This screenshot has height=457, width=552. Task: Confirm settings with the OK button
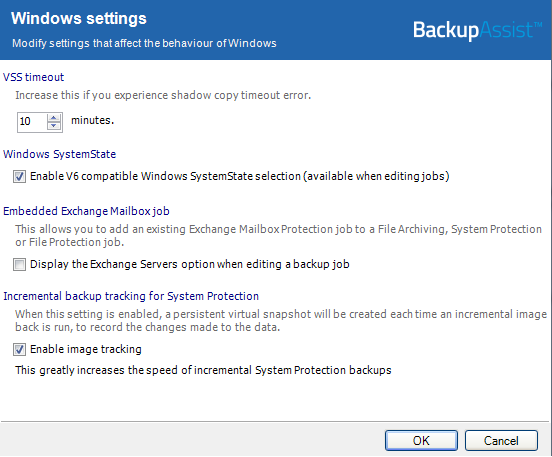[421, 440]
